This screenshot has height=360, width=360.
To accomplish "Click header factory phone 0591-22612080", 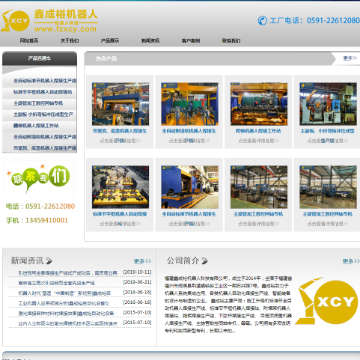I will [333, 21].
